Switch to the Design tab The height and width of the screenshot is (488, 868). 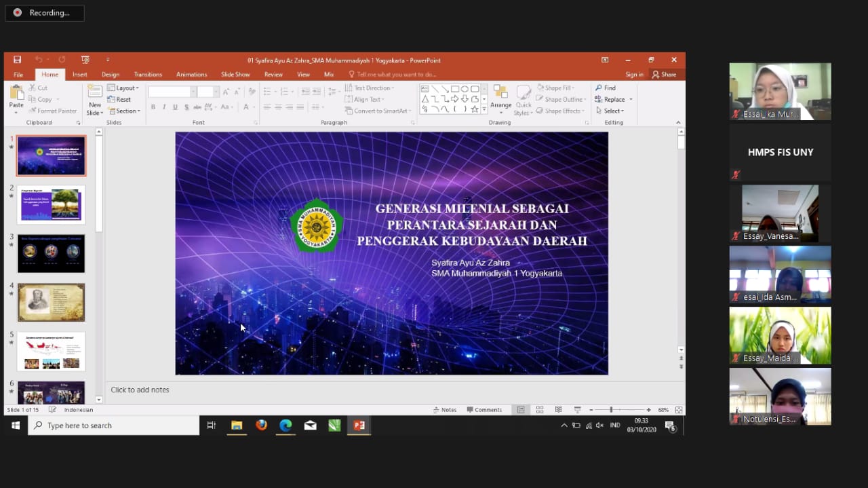111,75
